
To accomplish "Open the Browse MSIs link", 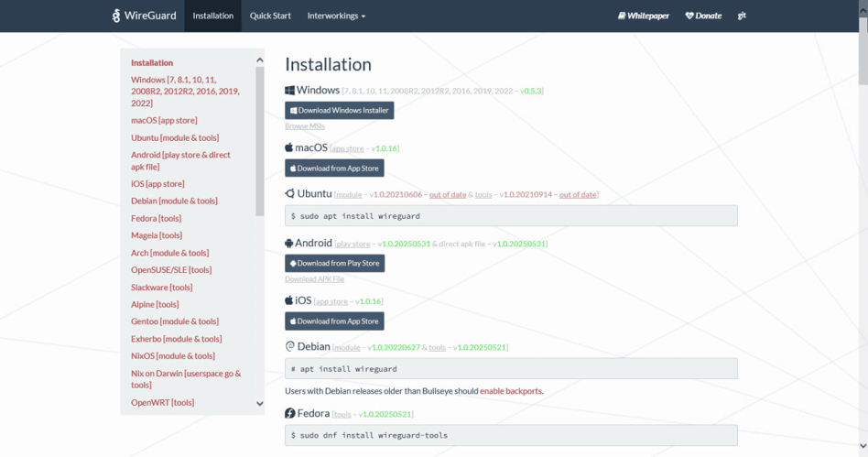I will 305,126.
